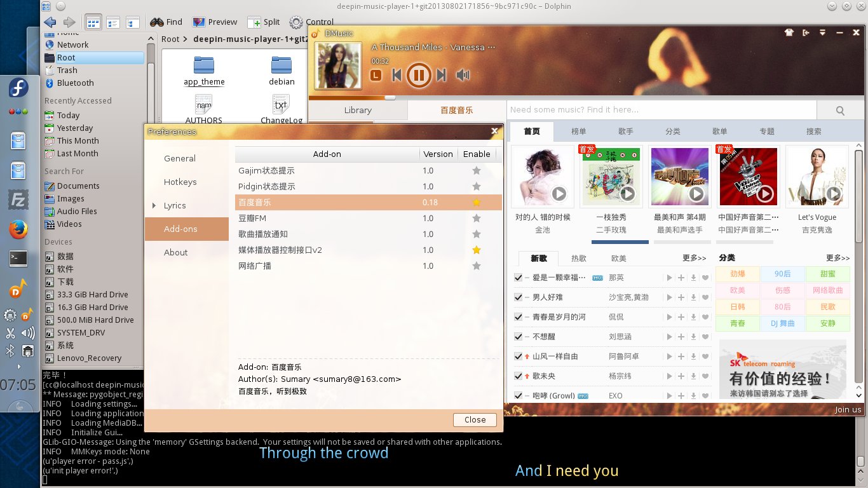The width and height of the screenshot is (868, 488).
Task: Select the DJ 舞曲 category tag
Action: [x=782, y=323]
